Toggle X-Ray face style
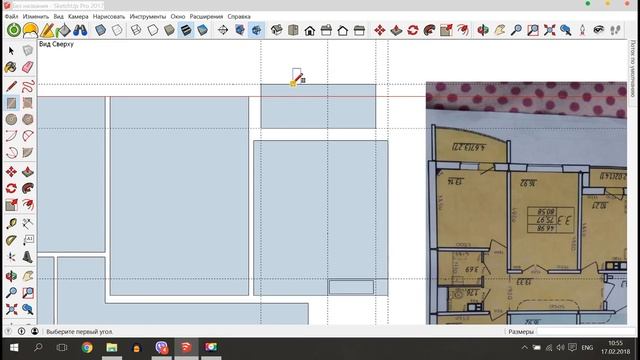This screenshot has width=640, height=360. pyautogui.click(x=100, y=30)
